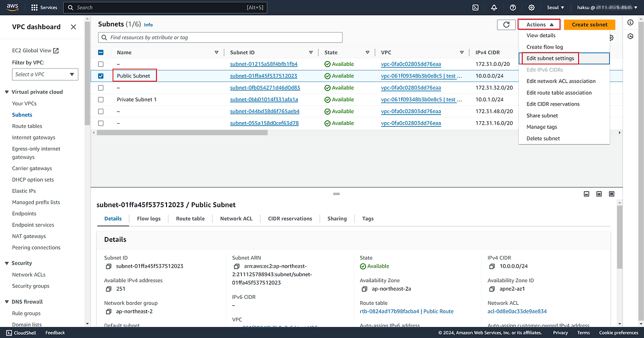This screenshot has width=644, height=338.
Task: Toggle the select-all subnets header checkbox
Action: click(x=101, y=52)
